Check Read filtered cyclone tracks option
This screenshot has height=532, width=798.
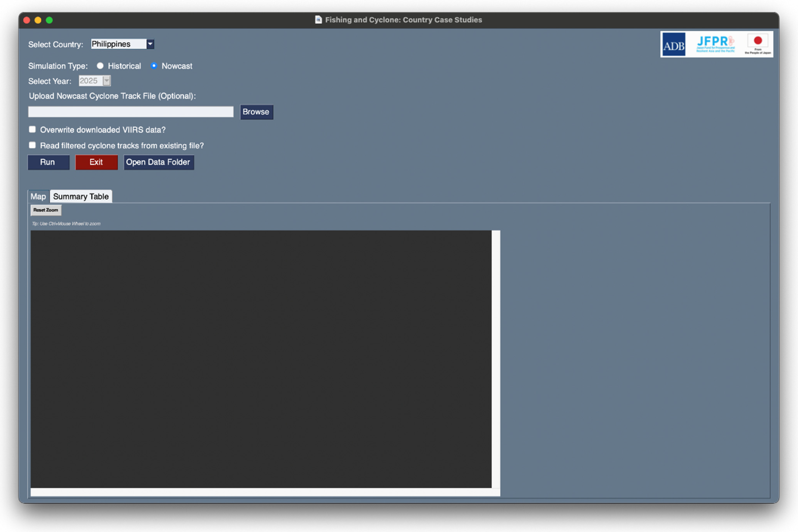tap(33, 145)
